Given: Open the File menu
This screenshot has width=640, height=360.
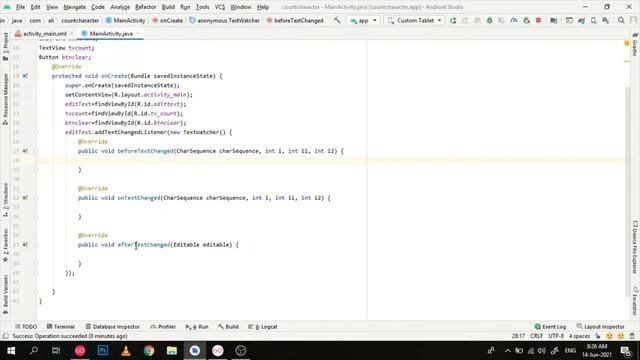Looking at the screenshot, I should (20, 7).
